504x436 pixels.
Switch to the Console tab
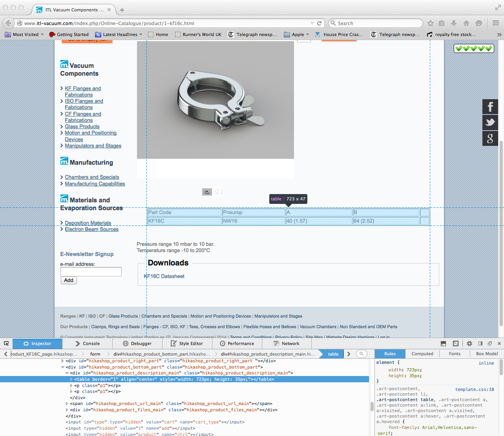click(88, 343)
